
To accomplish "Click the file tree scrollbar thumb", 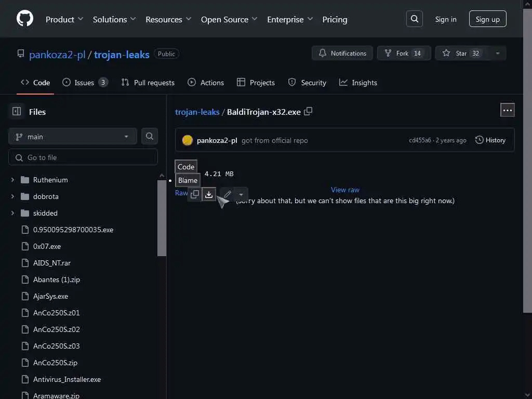I will click(x=162, y=218).
